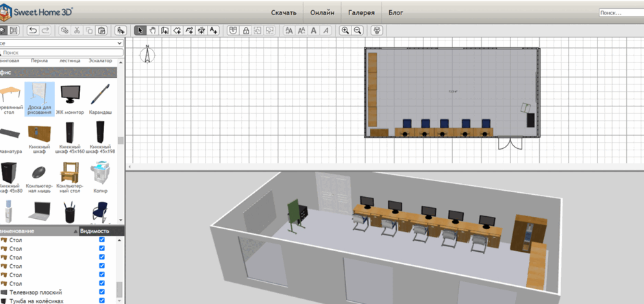Follow the Скачать link

pos(284,13)
